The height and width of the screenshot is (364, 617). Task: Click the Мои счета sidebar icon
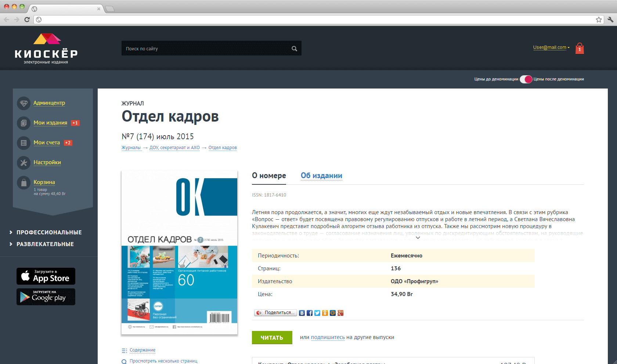pos(24,143)
